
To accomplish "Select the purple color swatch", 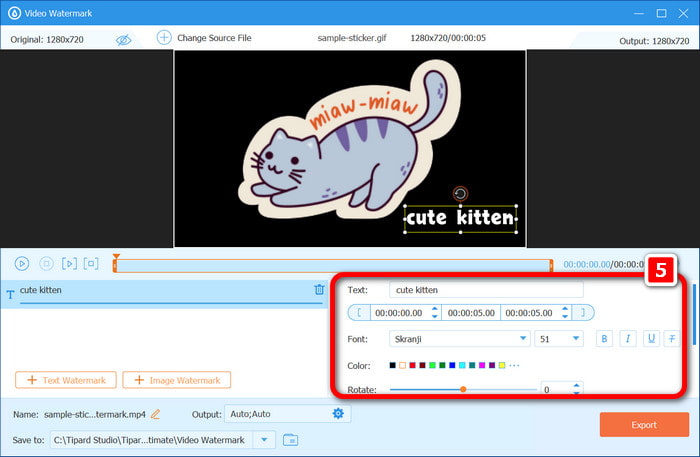I will (x=492, y=365).
